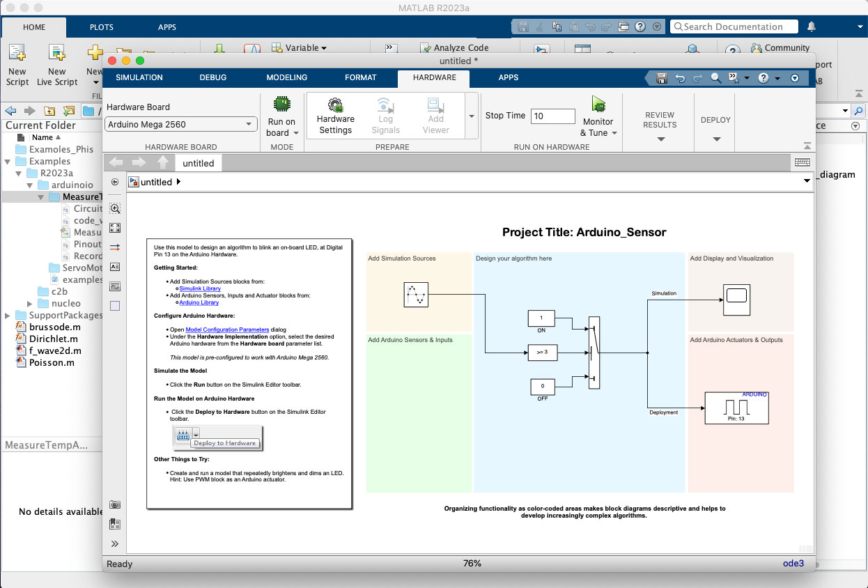The image size is (868, 588).
Task: Click Fit to View palette icon
Action: point(116,228)
